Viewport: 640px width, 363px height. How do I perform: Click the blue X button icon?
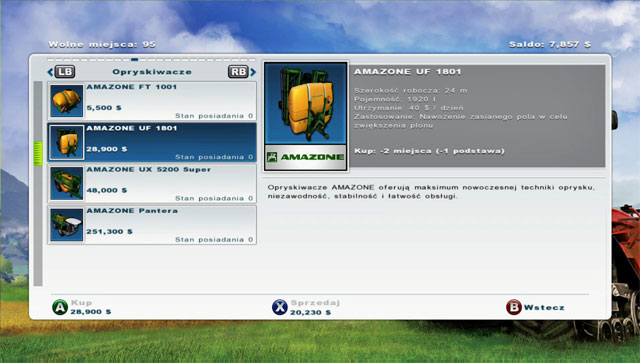280,307
